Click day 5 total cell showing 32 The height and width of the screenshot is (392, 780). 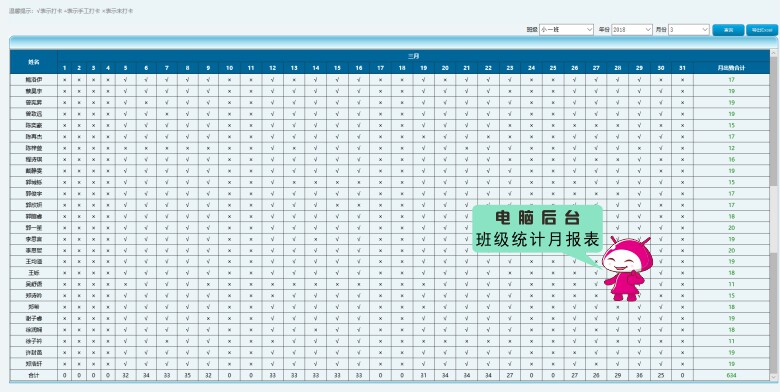(125, 376)
